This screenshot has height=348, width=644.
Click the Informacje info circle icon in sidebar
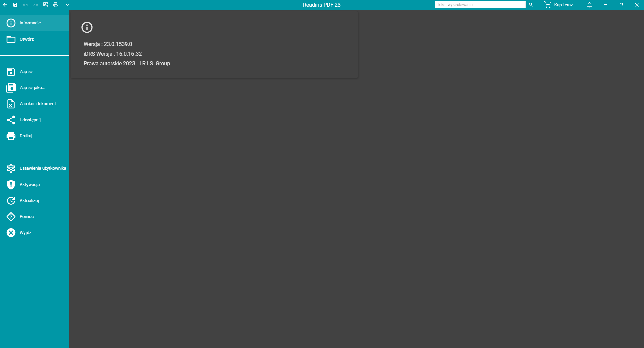[x=11, y=23]
